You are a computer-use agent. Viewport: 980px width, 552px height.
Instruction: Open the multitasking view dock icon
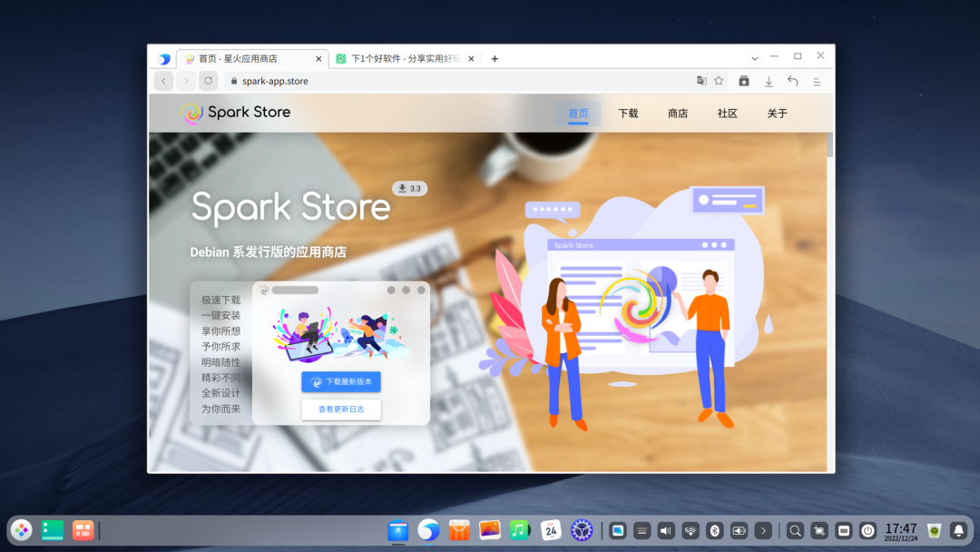(83, 530)
